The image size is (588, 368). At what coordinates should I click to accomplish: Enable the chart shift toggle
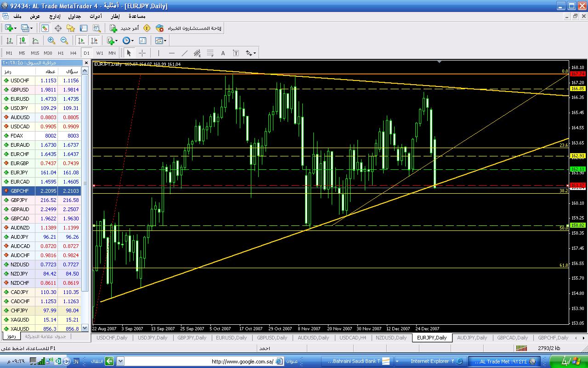pos(94,40)
